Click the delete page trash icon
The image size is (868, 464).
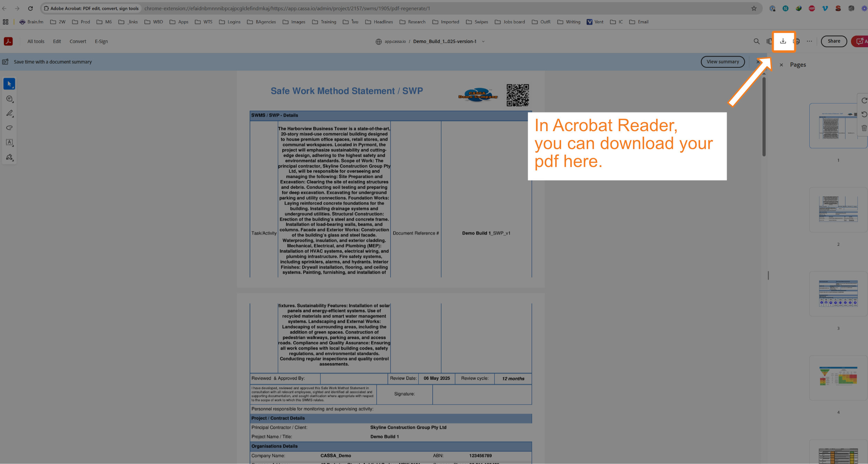pyautogui.click(x=864, y=128)
